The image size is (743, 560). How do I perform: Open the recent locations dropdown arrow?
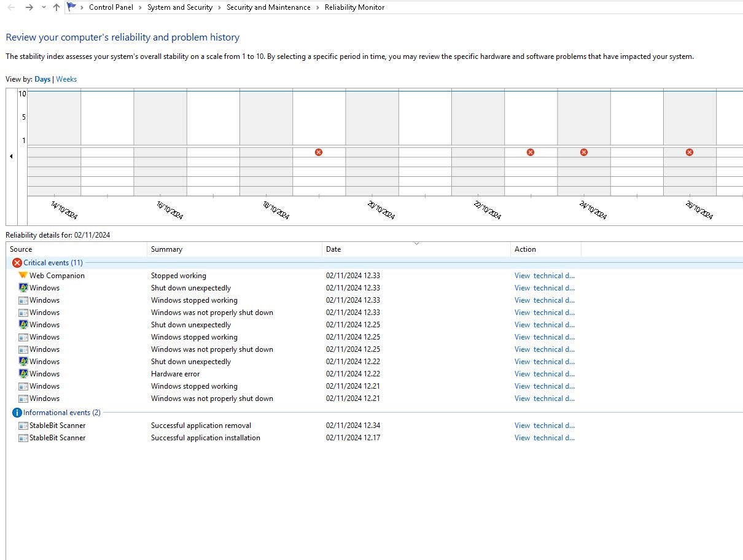43,7
